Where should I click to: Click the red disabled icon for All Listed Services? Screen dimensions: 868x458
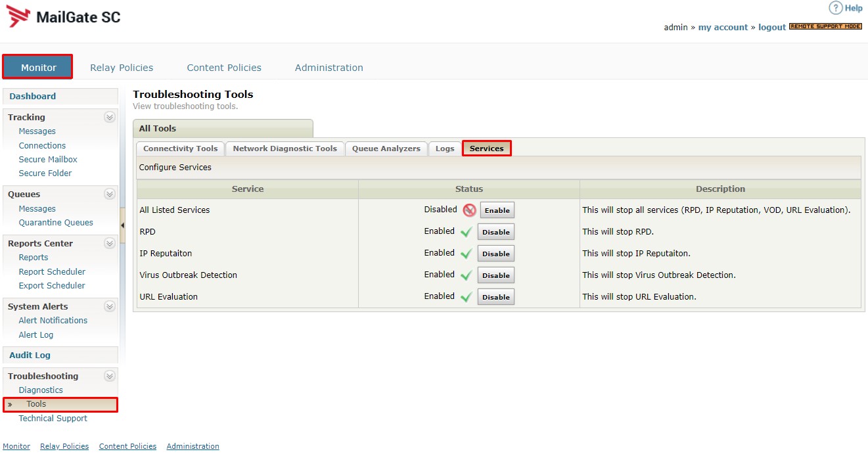pos(469,210)
